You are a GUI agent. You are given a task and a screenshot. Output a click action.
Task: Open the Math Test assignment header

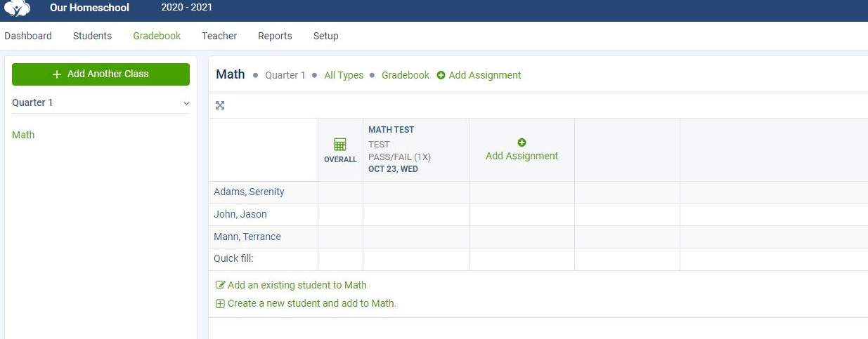(391, 130)
